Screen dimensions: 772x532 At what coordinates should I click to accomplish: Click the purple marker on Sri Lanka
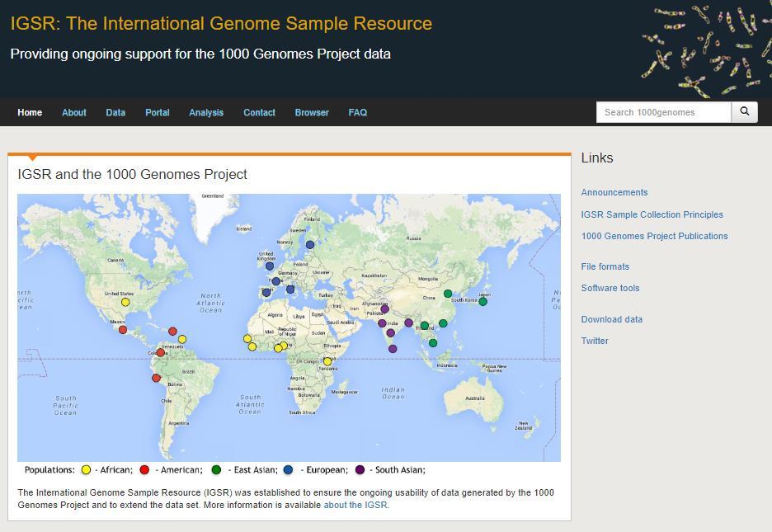[393, 349]
